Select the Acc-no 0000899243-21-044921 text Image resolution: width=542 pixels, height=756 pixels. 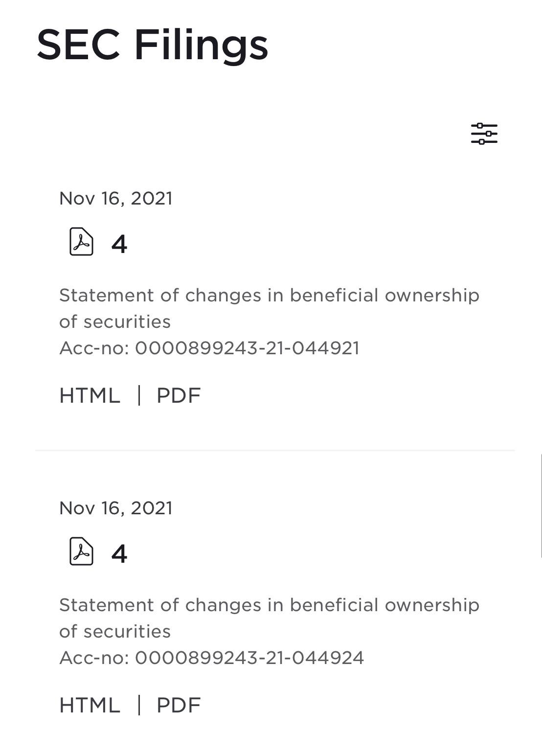tap(209, 348)
